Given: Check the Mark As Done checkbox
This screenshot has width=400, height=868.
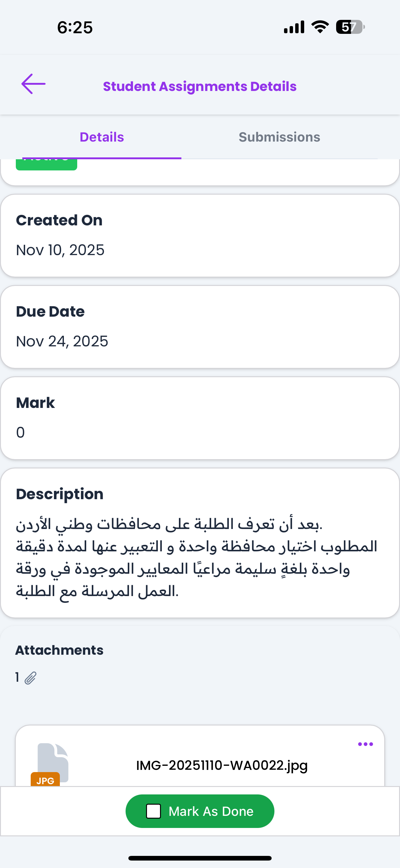Looking at the screenshot, I should [x=153, y=811].
